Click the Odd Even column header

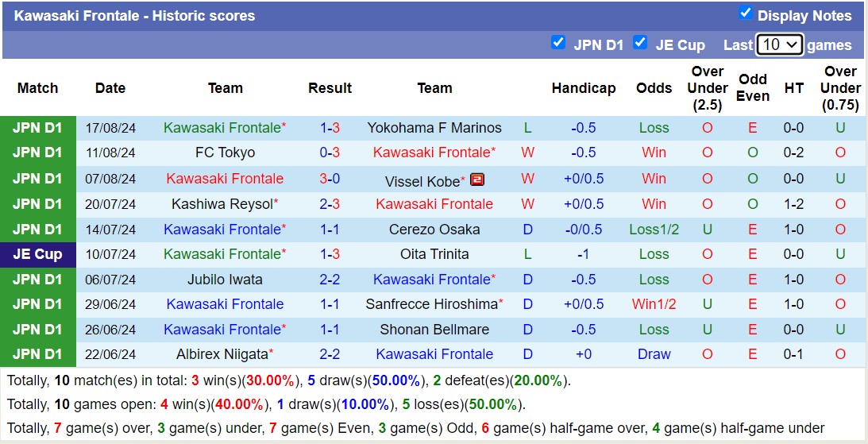point(753,87)
